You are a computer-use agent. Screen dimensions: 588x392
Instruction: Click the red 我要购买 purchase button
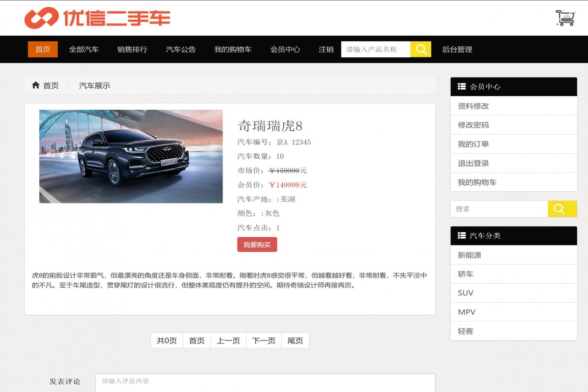257,245
